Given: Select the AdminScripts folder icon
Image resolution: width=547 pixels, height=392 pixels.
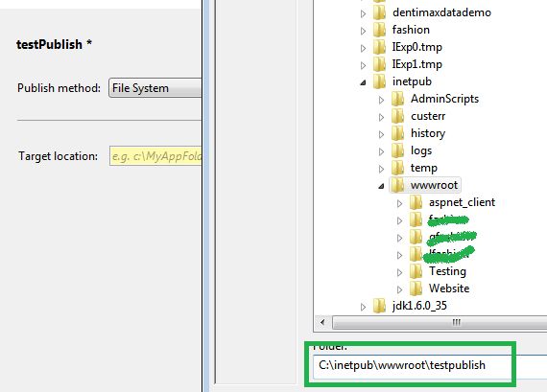Looking at the screenshot, I should (x=397, y=99).
